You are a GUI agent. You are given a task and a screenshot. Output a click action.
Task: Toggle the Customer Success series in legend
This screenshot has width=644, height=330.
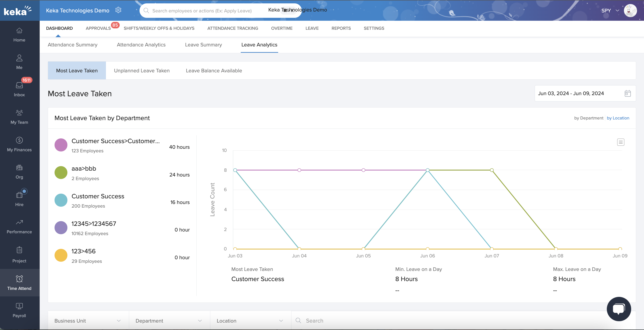(98, 196)
